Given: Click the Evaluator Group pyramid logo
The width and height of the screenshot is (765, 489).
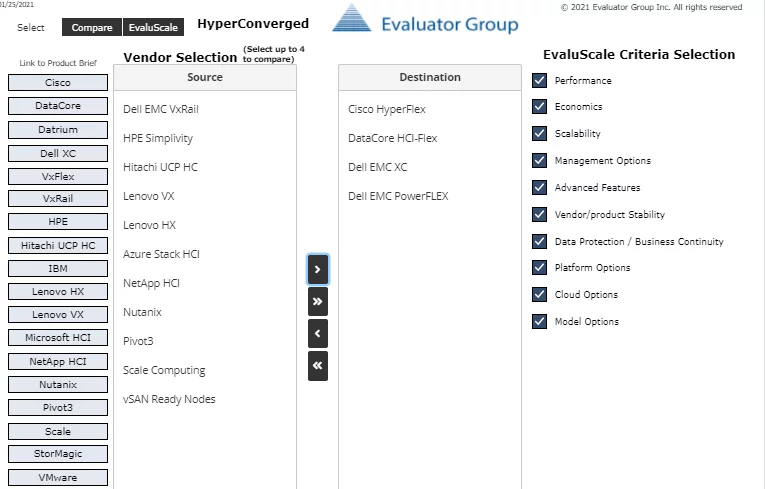Looking at the screenshot, I should pos(351,19).
